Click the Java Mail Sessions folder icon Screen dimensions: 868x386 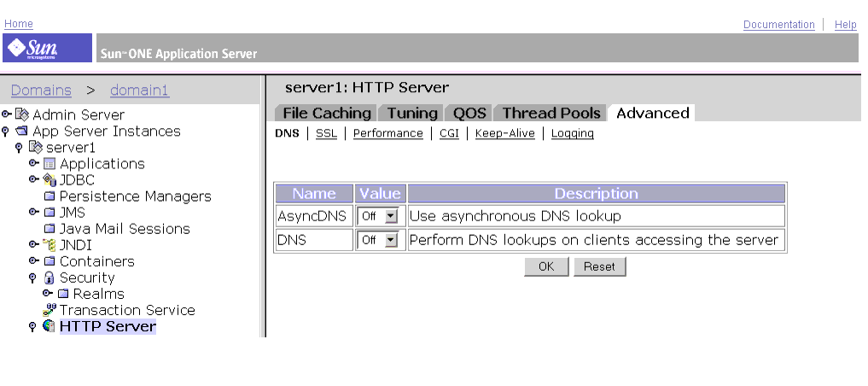(50, 229)
